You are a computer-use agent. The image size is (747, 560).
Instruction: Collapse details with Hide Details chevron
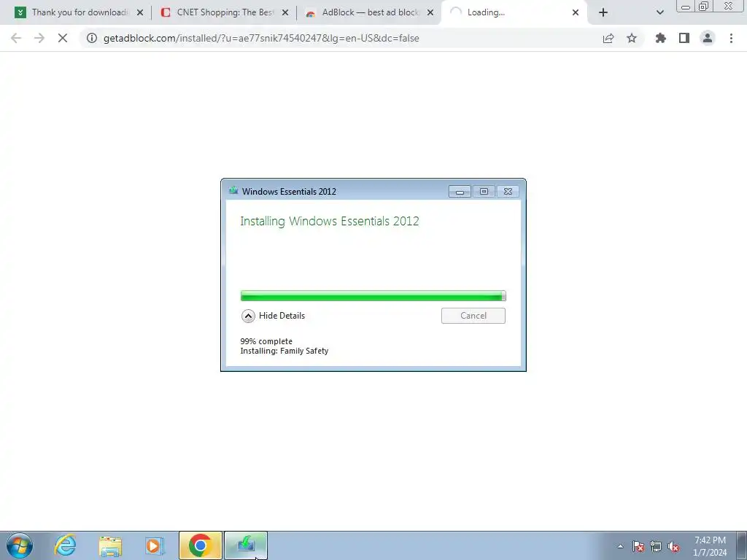click(248, 316)
